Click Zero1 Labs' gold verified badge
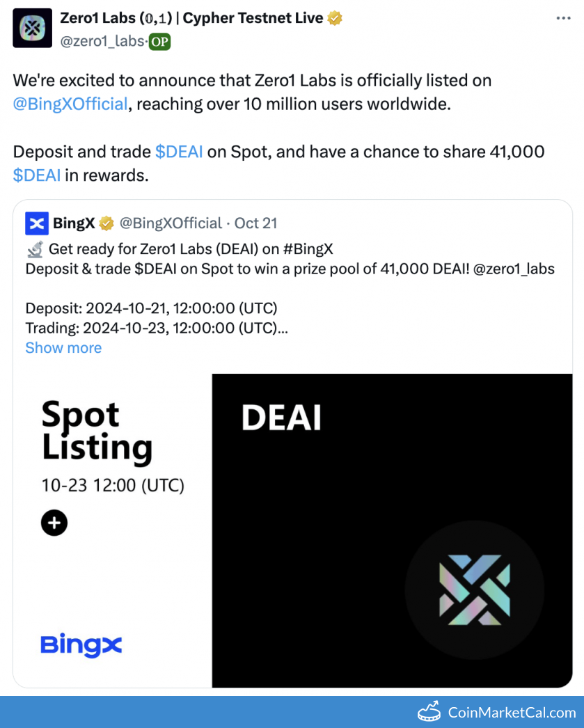The width and height of the screenshot is (584, 728). tap(335, 19)
